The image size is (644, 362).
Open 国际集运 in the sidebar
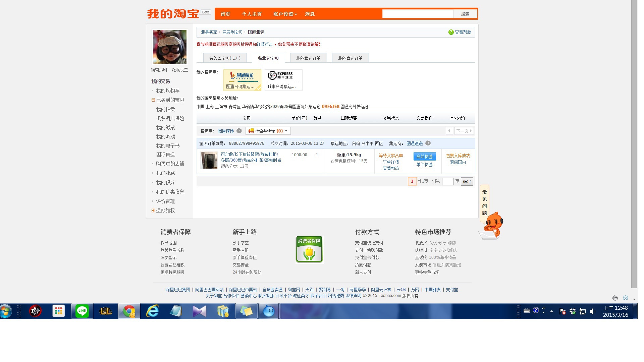click(x=165, y=155)
